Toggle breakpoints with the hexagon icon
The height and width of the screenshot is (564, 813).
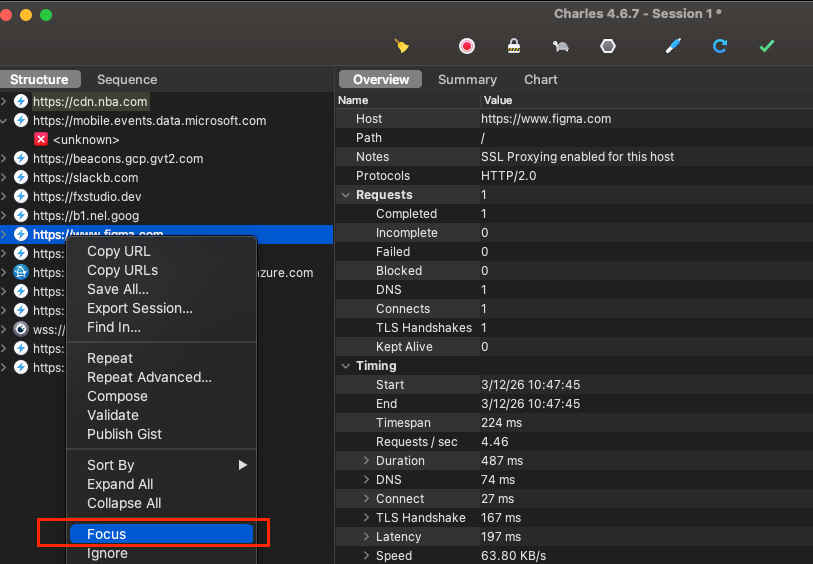pos(607,46)
